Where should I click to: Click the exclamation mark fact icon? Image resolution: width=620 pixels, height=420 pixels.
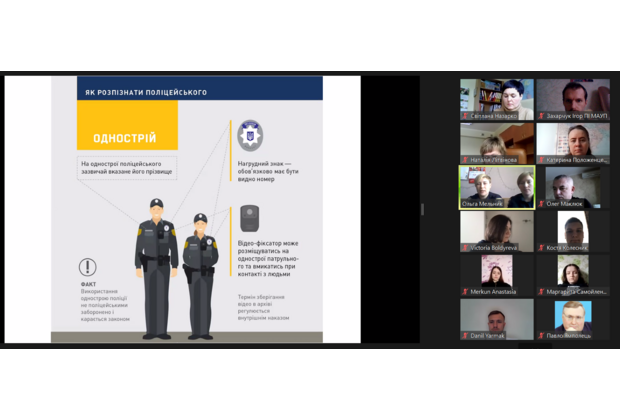[89, 267]
